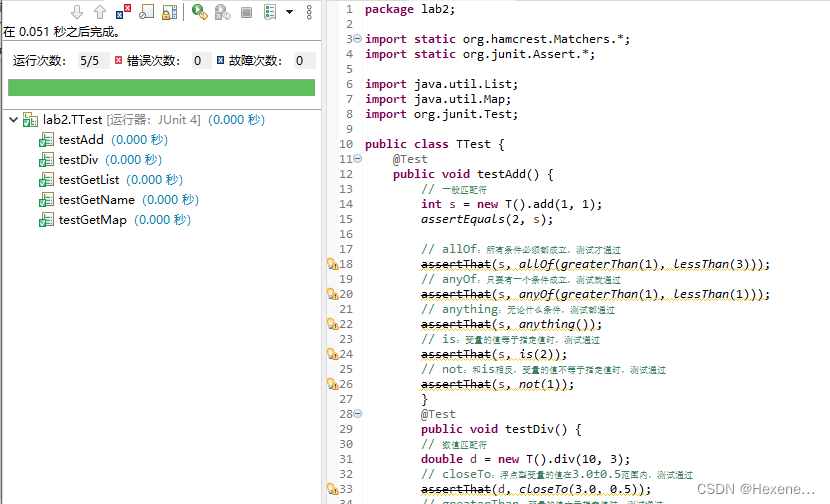Click deprecation warning marker on line 18
Image resolution: width=830 pixels, height=504 pixels.
[x=332, y=264]
